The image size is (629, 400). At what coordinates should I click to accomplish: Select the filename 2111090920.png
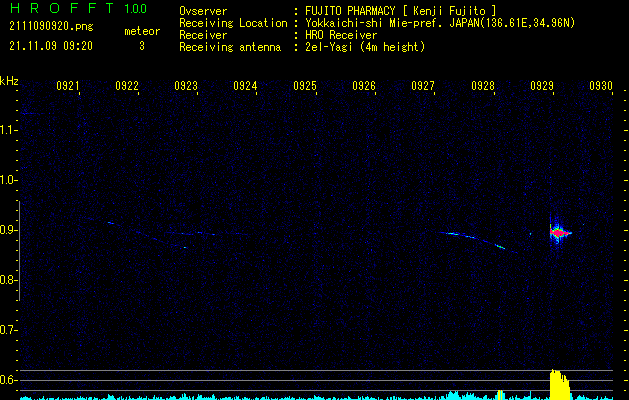click(51, 27)
